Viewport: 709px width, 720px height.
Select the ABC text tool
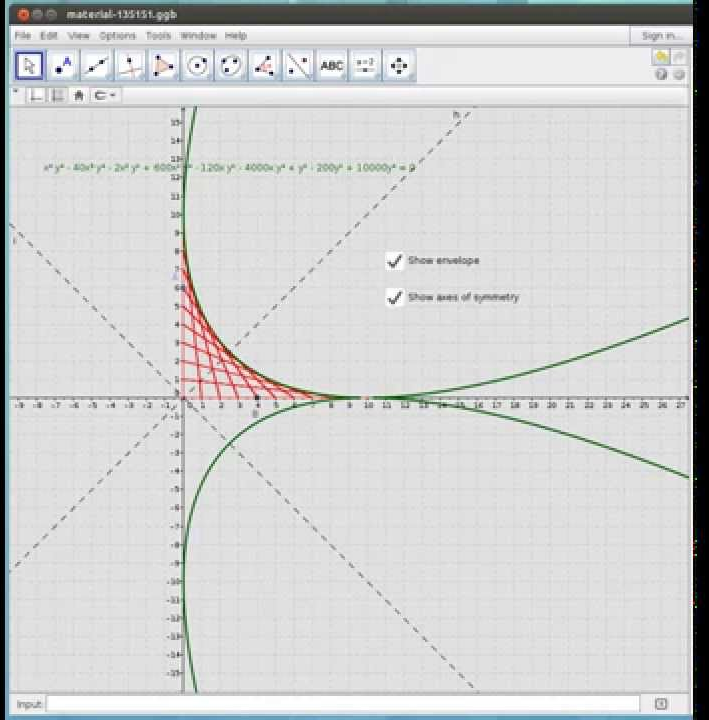click(332, 66)
